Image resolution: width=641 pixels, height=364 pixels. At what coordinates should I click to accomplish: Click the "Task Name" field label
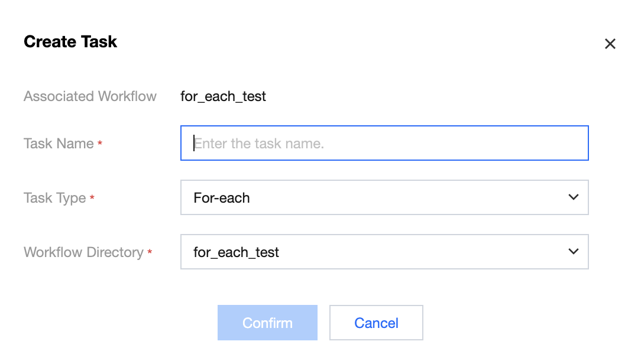(x=59, y=144)
